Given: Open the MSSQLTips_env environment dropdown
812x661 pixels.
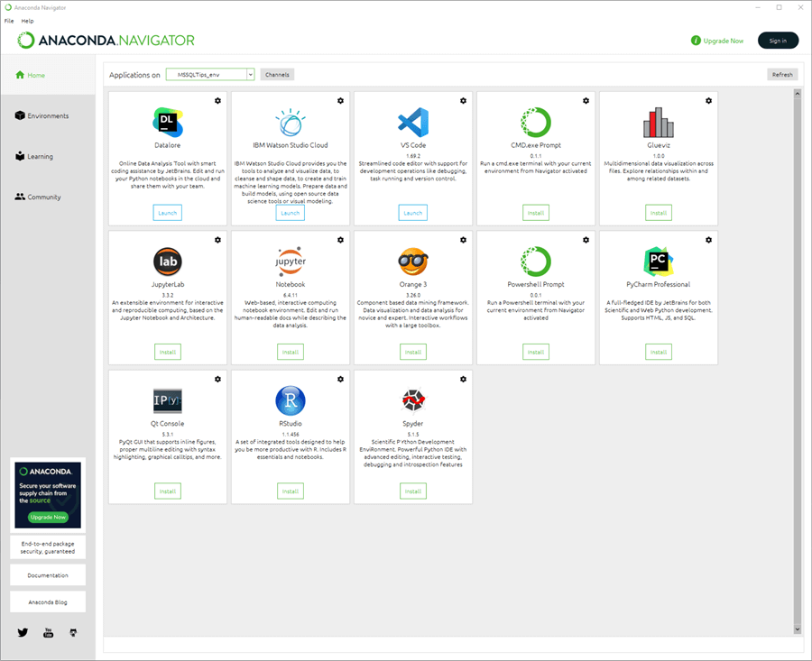Looking at the screenshot, I should [x=209, y=75].
